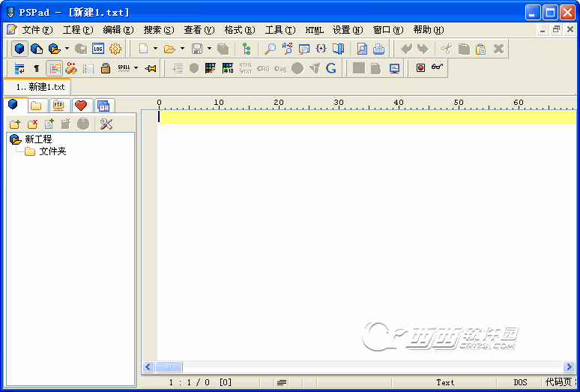
Task: Expand the SPELL check dropdown arrow
Action: tap(136, 68)
